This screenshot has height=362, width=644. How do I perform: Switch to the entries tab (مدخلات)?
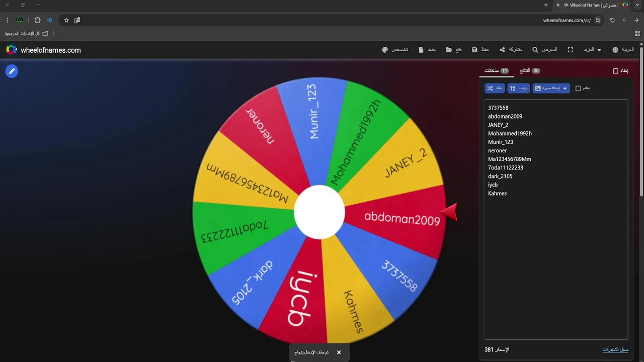(x=497, y=71)
